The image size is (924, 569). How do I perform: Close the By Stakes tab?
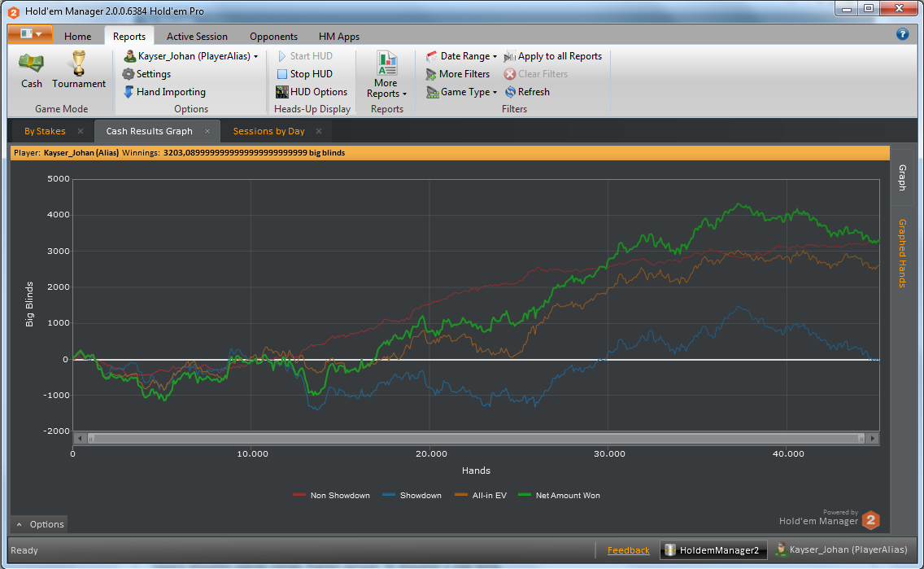click(81, 131)
